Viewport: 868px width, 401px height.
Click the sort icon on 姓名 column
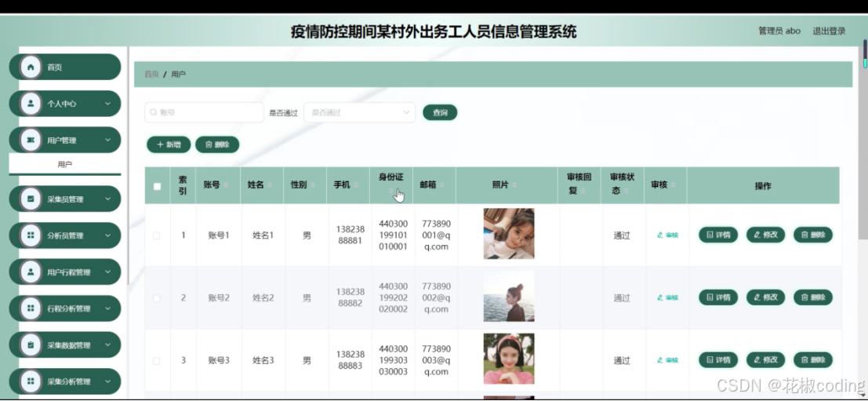[x=270, y=185]
